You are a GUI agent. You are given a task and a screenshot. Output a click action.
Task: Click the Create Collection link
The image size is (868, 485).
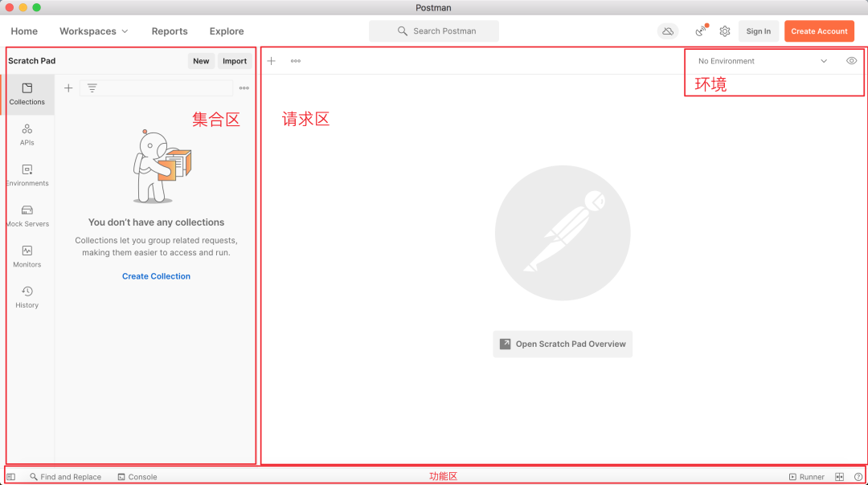coord(156,276)
